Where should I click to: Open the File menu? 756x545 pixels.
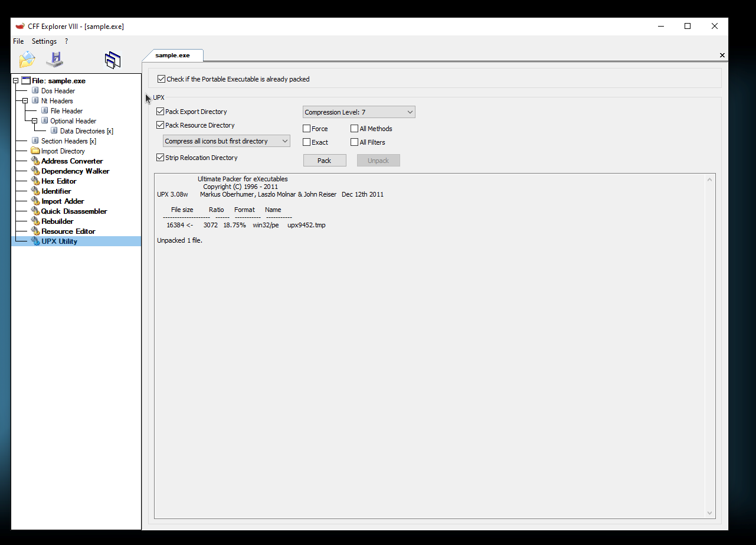[18, 41]
